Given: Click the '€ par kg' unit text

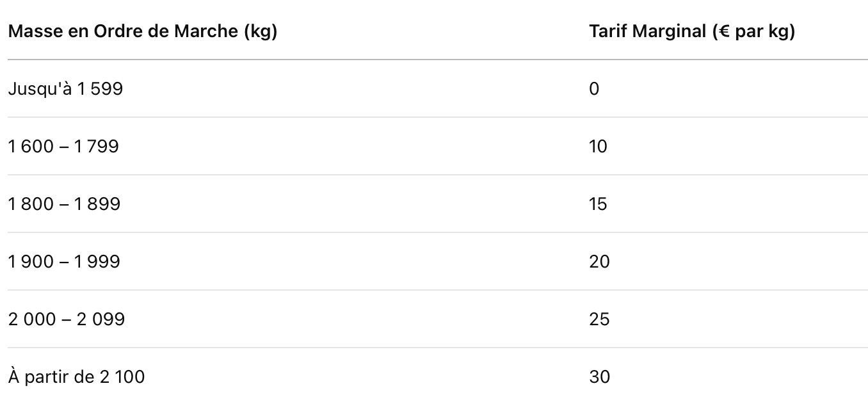Looking at the screenshot, I should coord(753,32).
